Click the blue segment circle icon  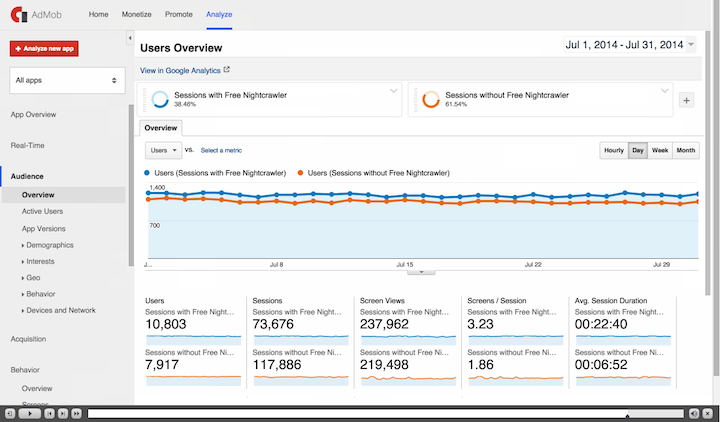(160, 99)
